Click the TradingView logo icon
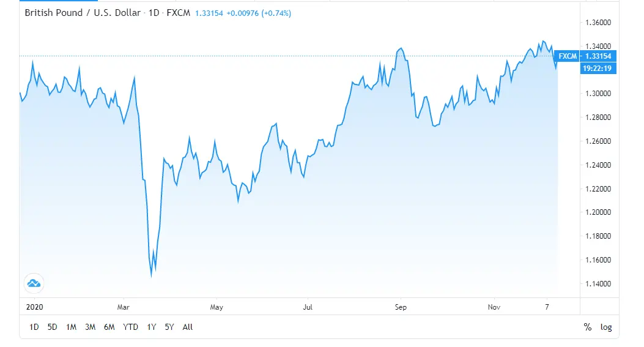The image size is (644, 347). point(34,283)
